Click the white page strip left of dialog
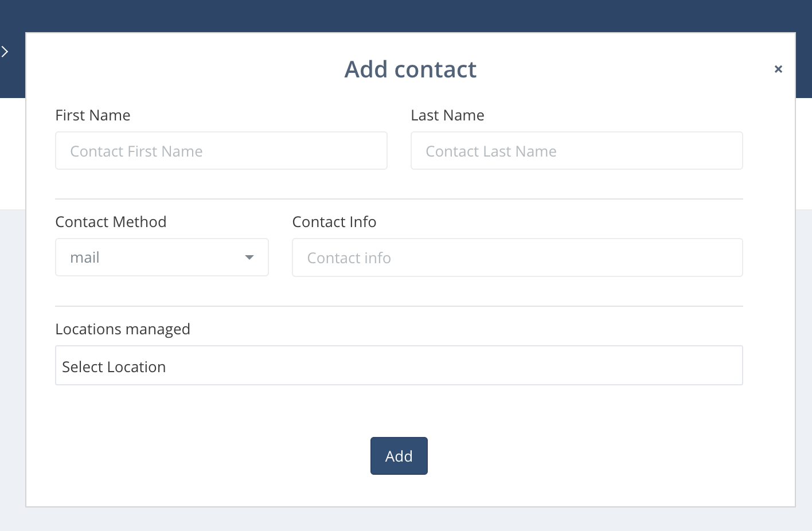 [x=12, y=154]
